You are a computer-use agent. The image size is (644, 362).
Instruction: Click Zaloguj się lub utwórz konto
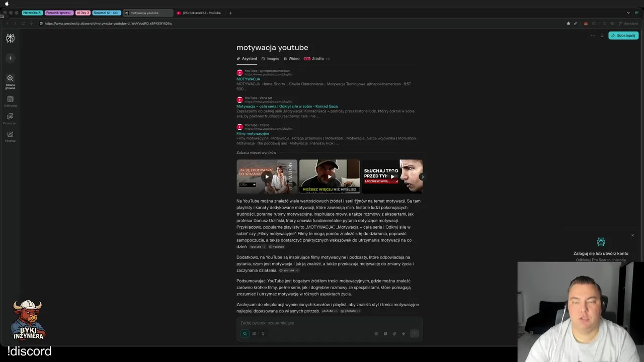pyautogui.click(x=601, y=253)
